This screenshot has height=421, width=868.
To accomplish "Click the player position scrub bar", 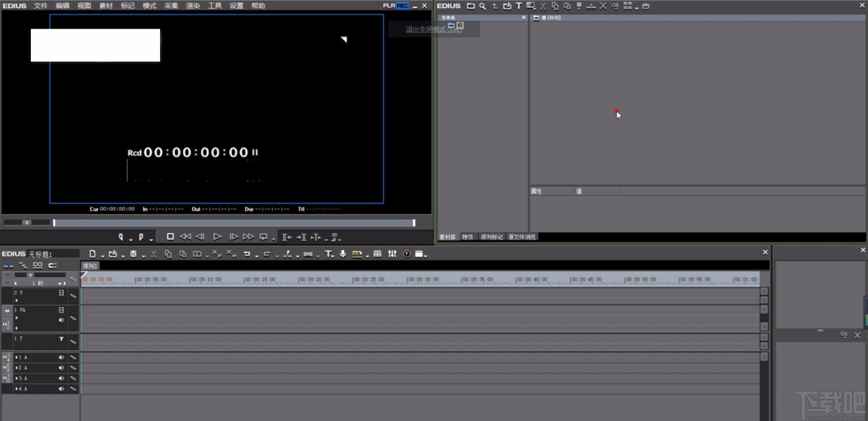I will [233, 222].
